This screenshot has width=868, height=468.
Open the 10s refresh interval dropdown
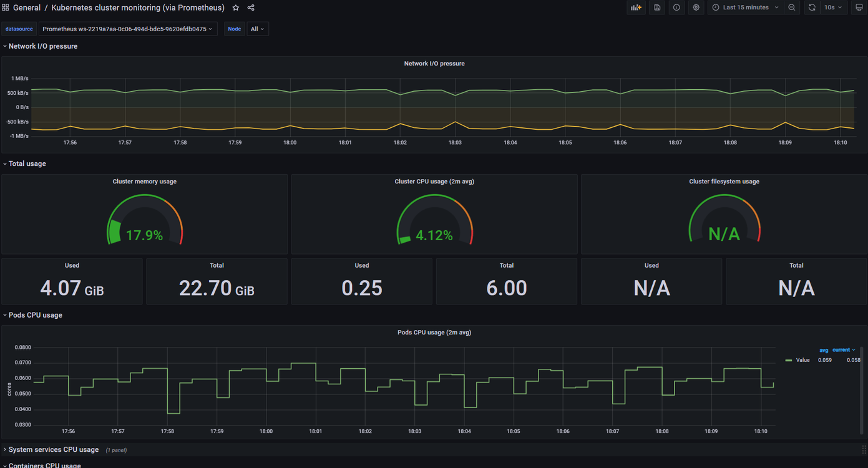click(x=833, y=7)
